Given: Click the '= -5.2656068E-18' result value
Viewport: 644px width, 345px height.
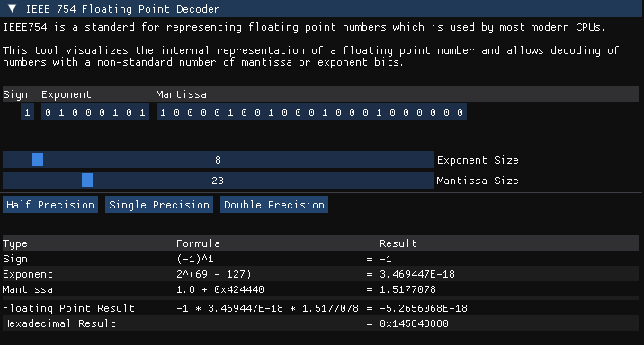Looking at the screenshot, I should coord(416,308).
